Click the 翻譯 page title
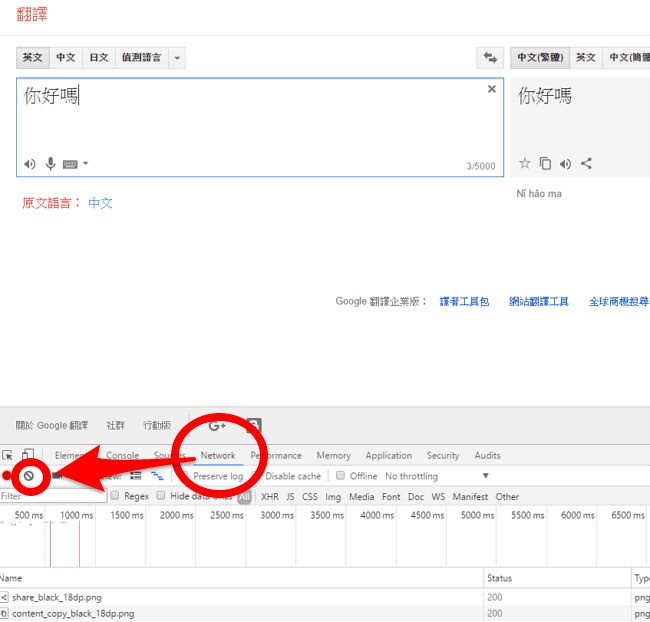The image size is (650, 622). [32, 14]
